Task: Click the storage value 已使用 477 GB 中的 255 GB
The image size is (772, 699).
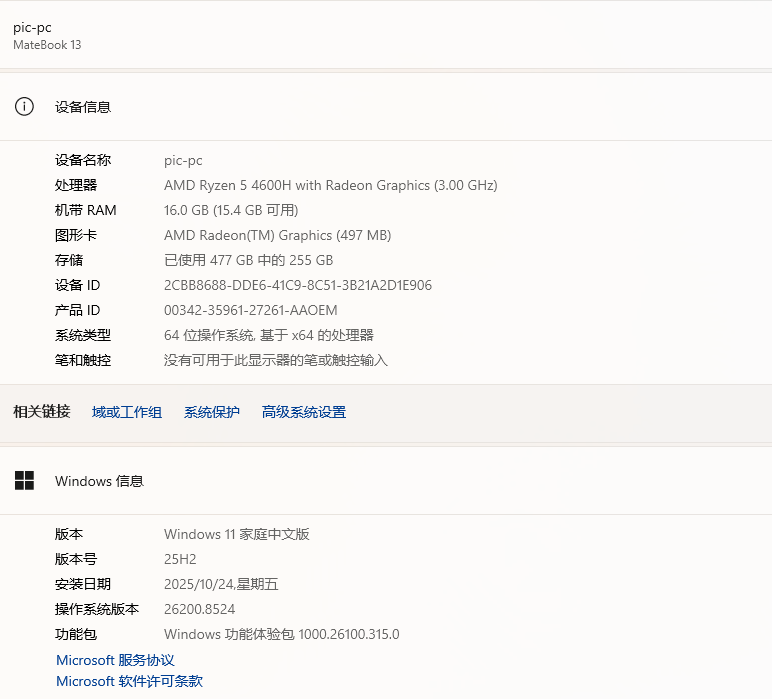Action: [x=249, y=260]
